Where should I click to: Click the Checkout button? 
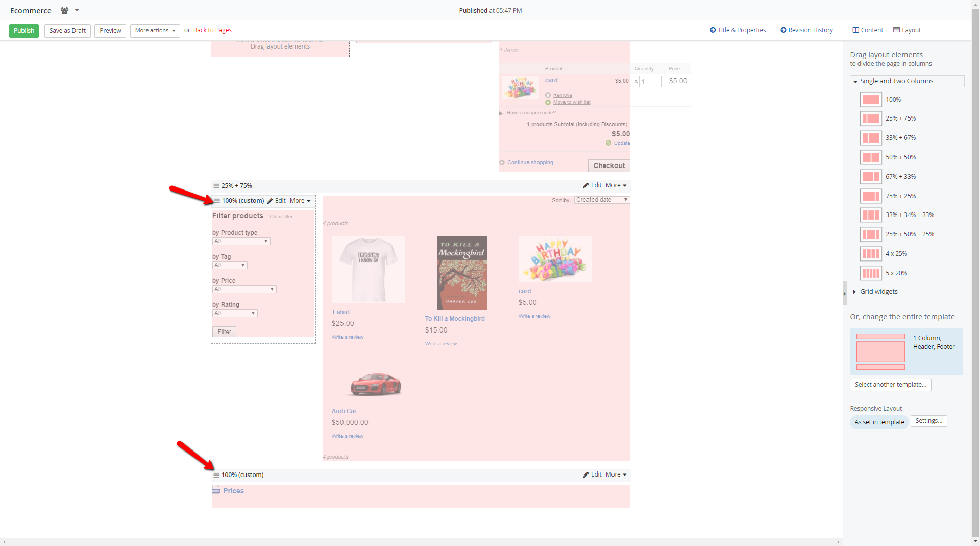point(609,166)
